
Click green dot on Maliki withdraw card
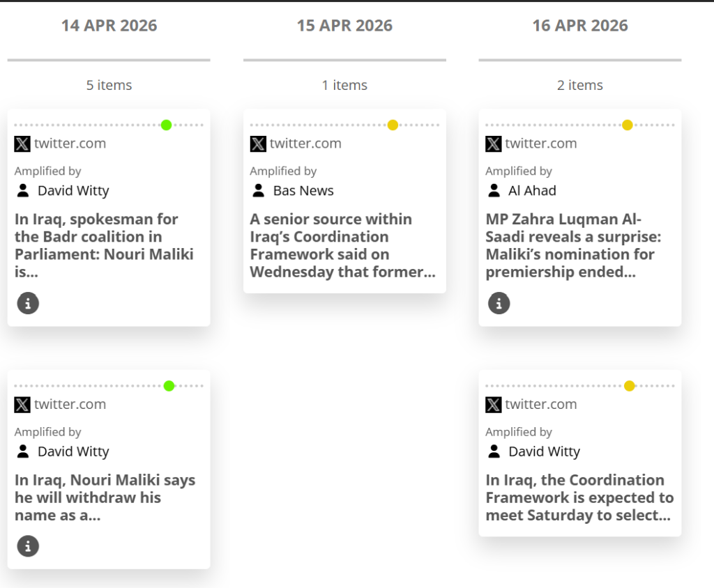[169, 386]
